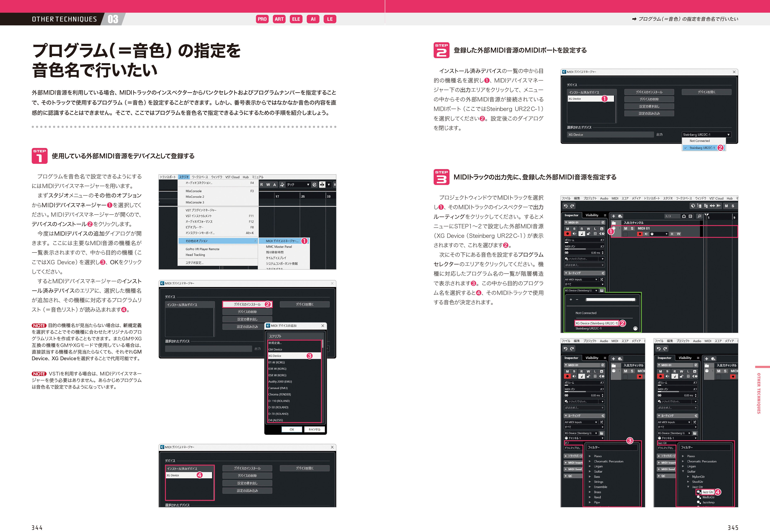The image size is (770, 532).
Task: Click the 'e' icon right of the タッチ dropdown
Action: pyautogui.click(x=315, y=184)
